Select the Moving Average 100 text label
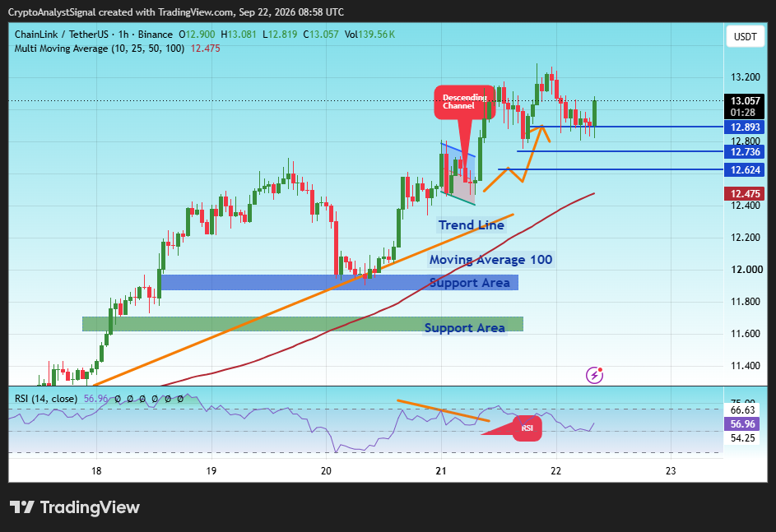The width and height of the screenshot is (776, 532). 490,260
